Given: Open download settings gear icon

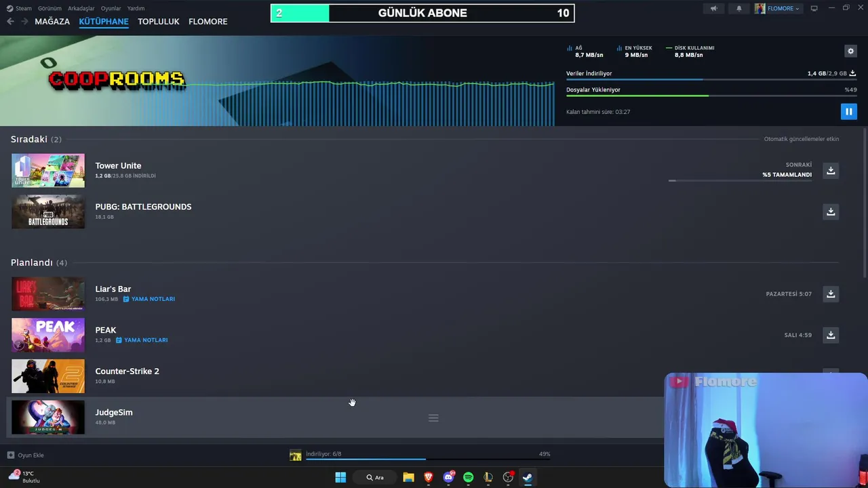Looking at the screenshot, I should point(850,51).
